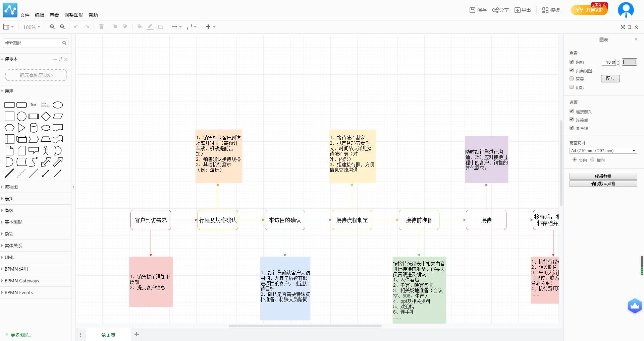Select the hexagon shape in 通用 palette

click(x=9, y=128)
